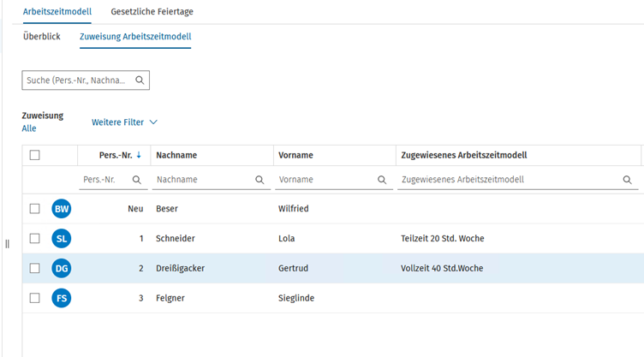644x357 pixels.
Task: Click the Nachname column header
Action: pos(176,155)
